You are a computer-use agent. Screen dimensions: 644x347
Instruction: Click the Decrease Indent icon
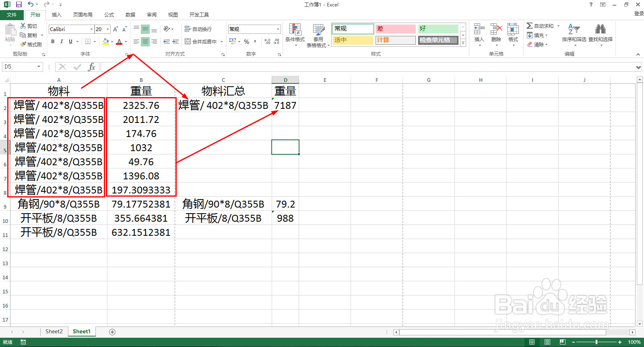coord(167,42)
